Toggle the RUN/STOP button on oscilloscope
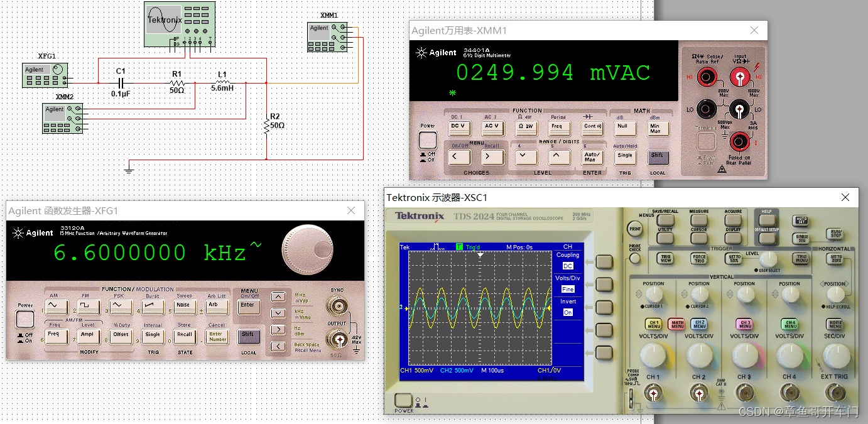 (x=833, y=234)
